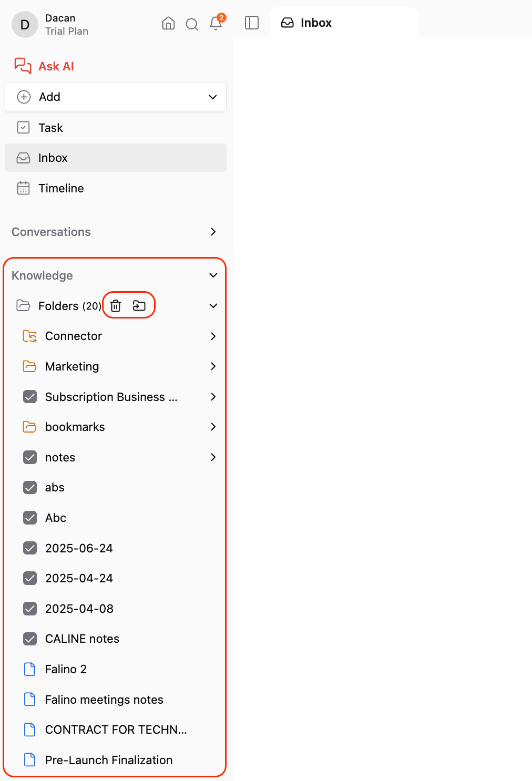Switch to the Inbox tab
Viewport: 532px width, 781px height.
tap(344, 23)
